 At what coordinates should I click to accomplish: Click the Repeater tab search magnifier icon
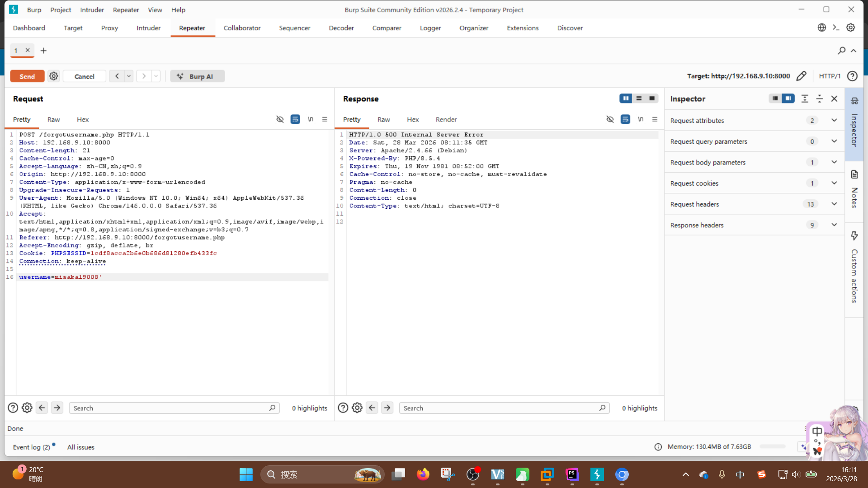coord(841,51)
